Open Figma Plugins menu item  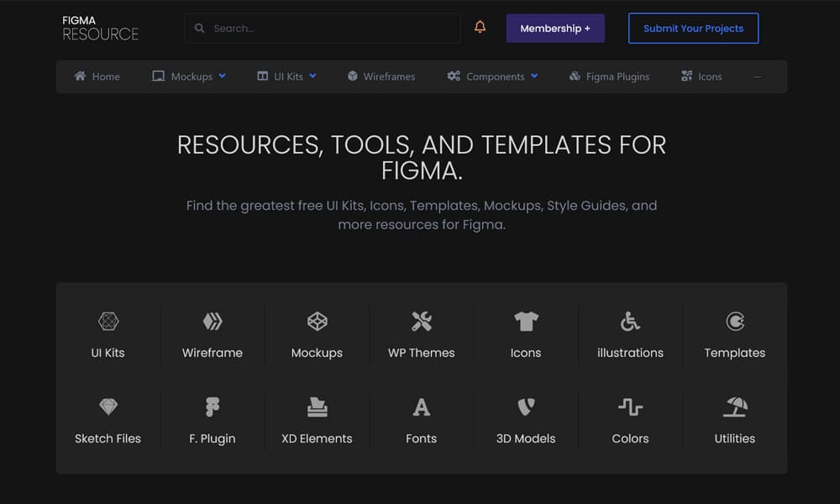pyautogui.click(x=617, y=76)
